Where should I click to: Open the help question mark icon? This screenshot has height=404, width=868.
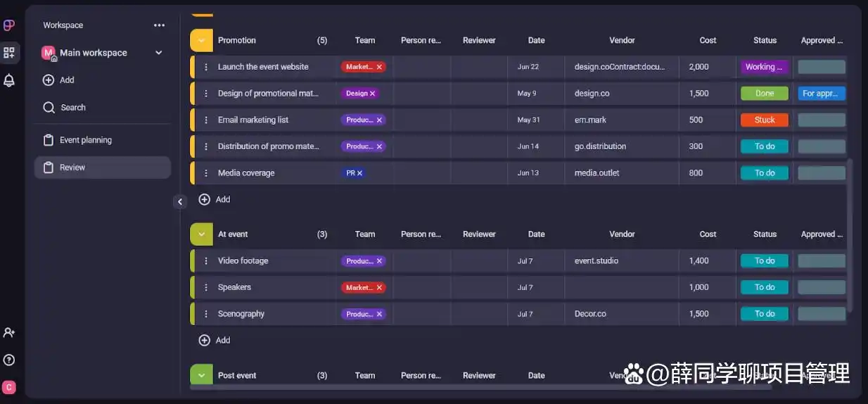coord(9,360)
